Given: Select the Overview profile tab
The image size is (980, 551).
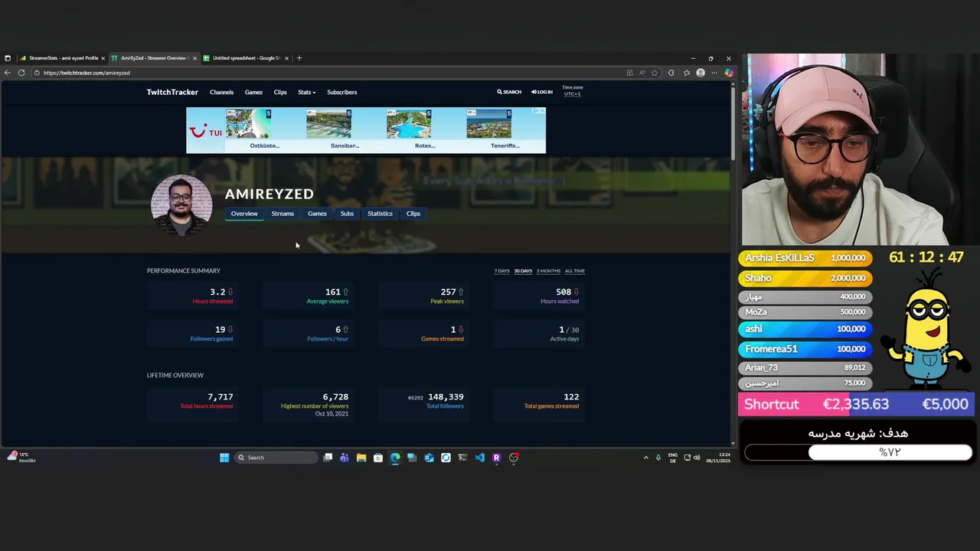Looking at the screenshot, I should [244, 214].
